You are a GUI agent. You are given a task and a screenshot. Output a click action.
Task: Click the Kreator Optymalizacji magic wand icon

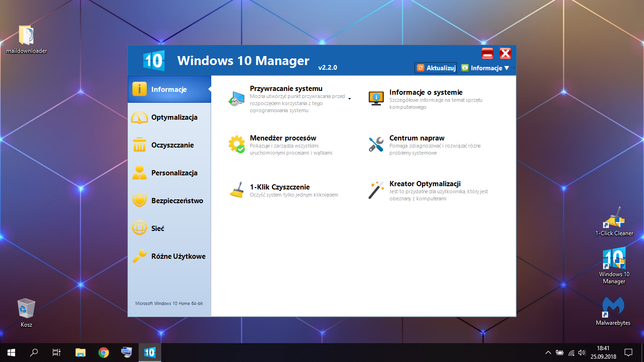tap(376, 190)
